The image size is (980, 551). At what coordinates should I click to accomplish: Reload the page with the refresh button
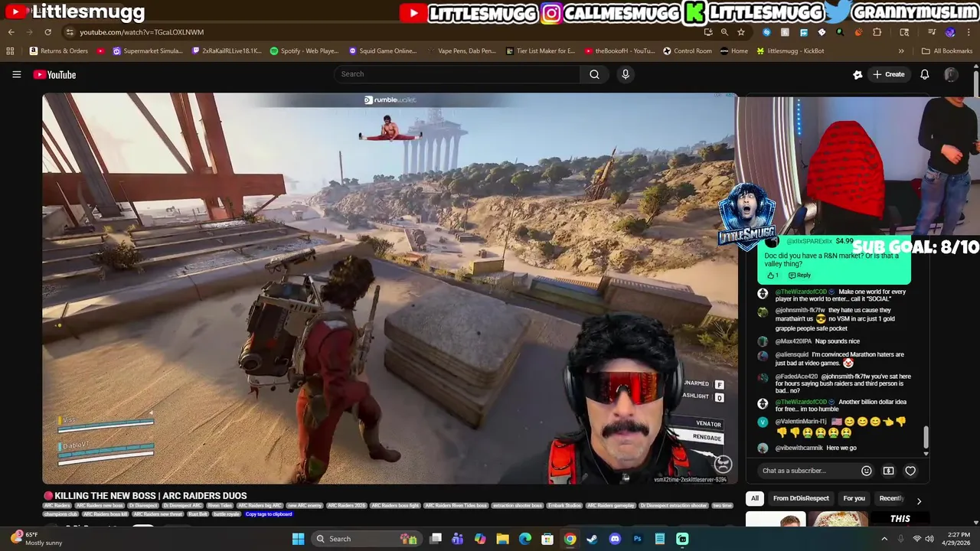click(x=47, y=32)
